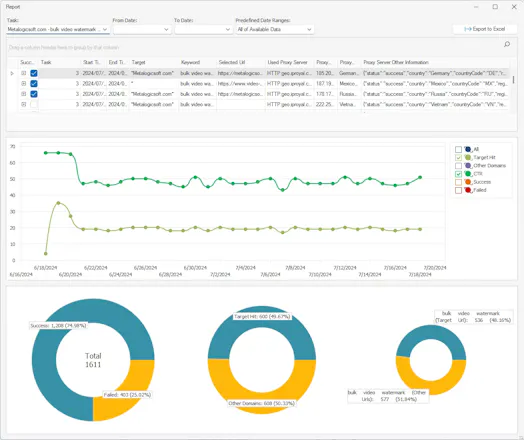This screenshot has width=524, height=440.
Task: Click the row indicator arrow of first row
Action: pos(12,73)
